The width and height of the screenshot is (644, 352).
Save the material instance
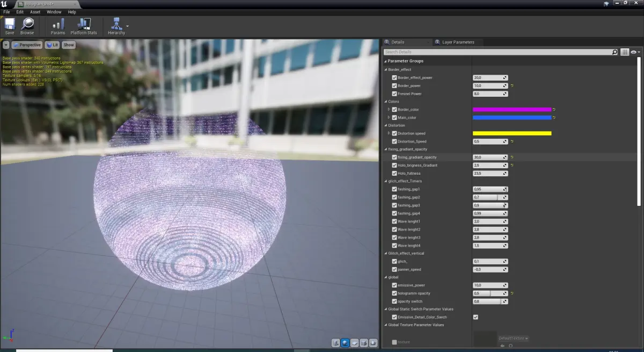click(10, 26)
